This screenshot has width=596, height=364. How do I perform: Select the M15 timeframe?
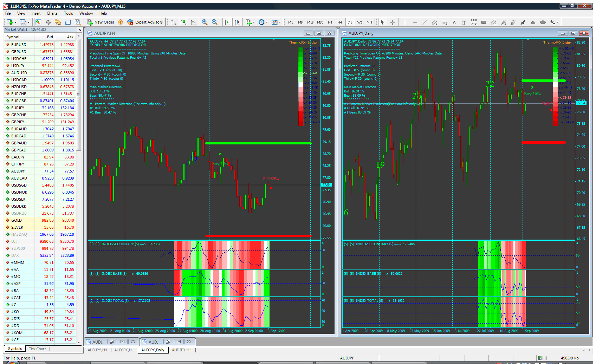point(310,22)
